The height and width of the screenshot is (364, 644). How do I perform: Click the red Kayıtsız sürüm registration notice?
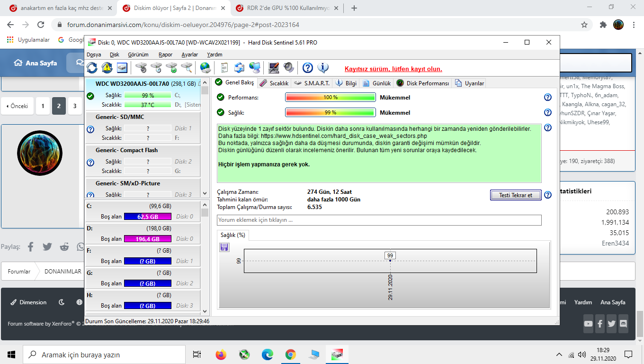pos(393,69)
